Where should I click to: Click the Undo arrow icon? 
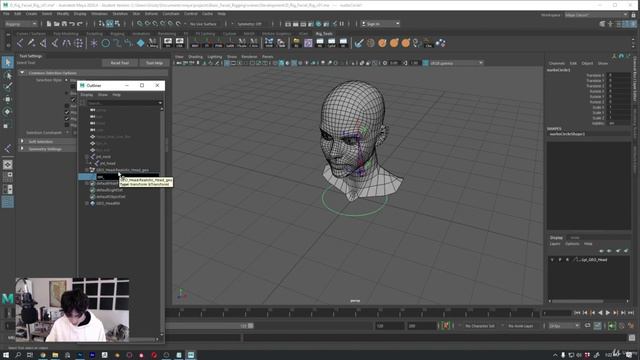click(x=72, y=24)
